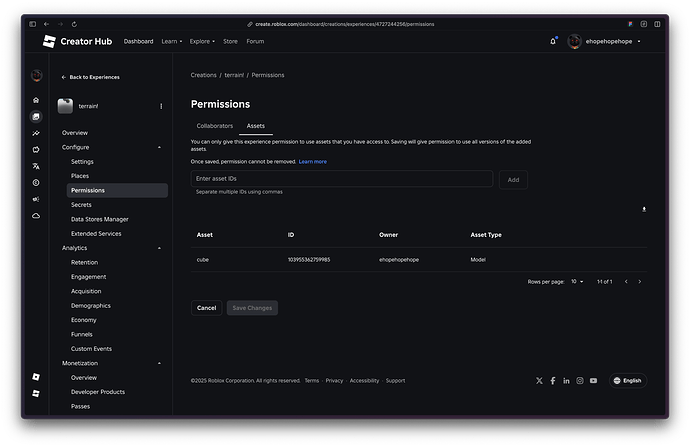Open Rows per page dropdown
Image resolution: width=690 pixels, height=446 pixels.
[577, 281]
